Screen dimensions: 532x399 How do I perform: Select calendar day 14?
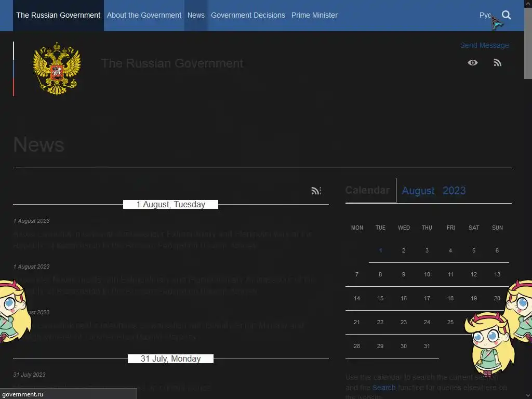(x=357, y=299)
